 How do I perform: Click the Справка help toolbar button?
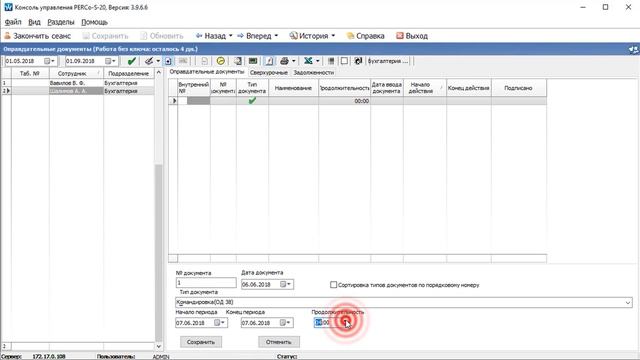(x=366, y=36)
